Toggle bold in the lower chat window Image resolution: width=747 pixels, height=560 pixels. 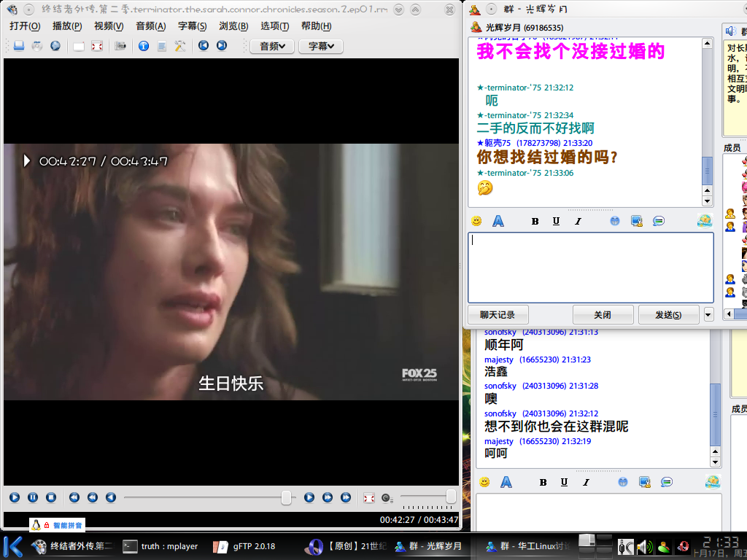[543, 483]
